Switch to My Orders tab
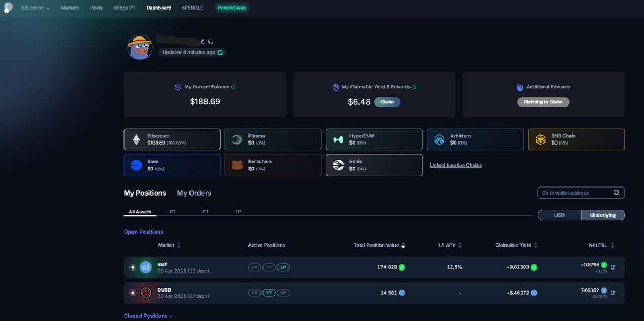This screenshot has width=644, height=321. point(194,193)
